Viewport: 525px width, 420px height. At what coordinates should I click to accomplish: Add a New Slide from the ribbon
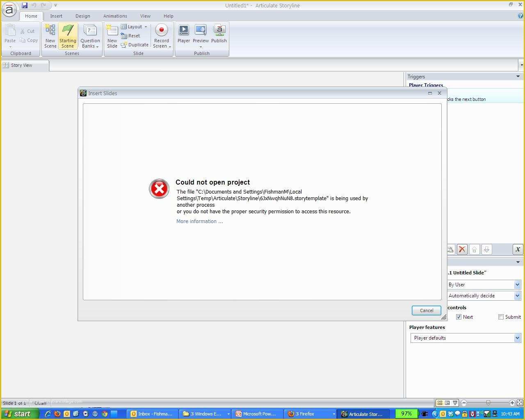click(x=112, y=36)
